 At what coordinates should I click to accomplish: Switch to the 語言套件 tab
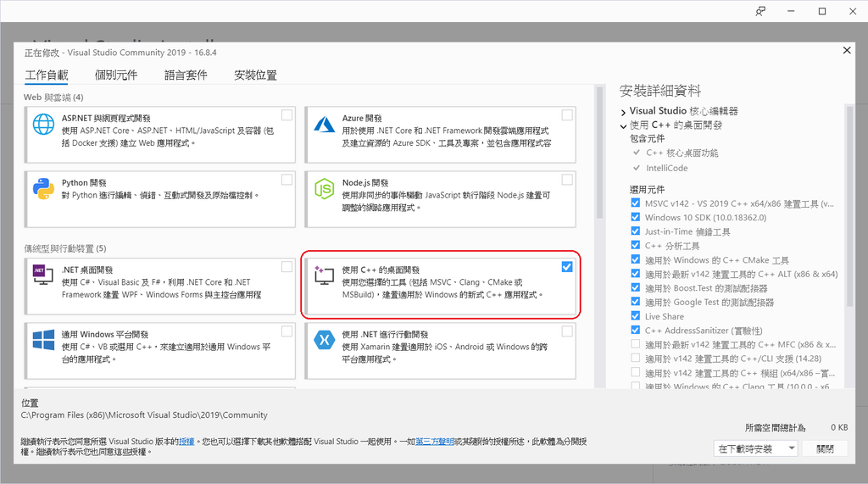click(186, 75)
